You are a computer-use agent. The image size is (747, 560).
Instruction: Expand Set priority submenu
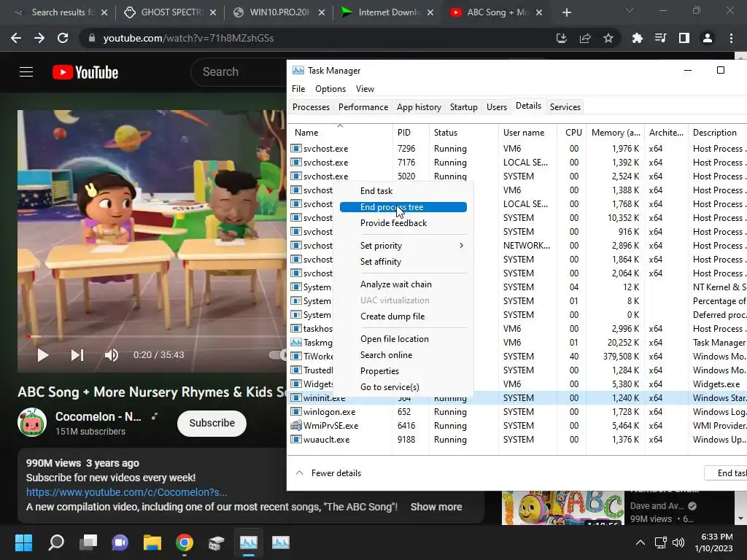coord(403,246)
